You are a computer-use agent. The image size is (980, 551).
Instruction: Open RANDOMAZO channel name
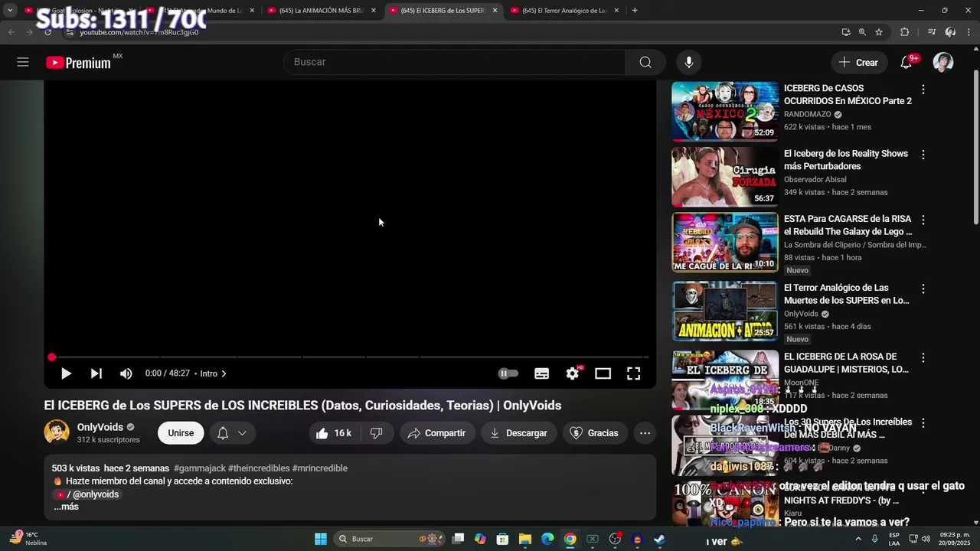pyautogui.click(x=808, y=114)
